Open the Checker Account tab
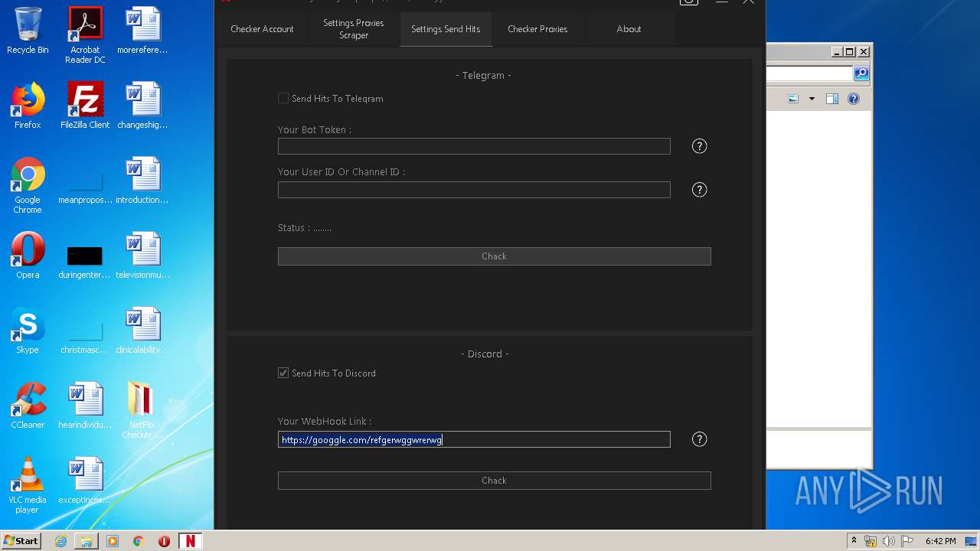The image size is (980, 551). click(262, 29)
